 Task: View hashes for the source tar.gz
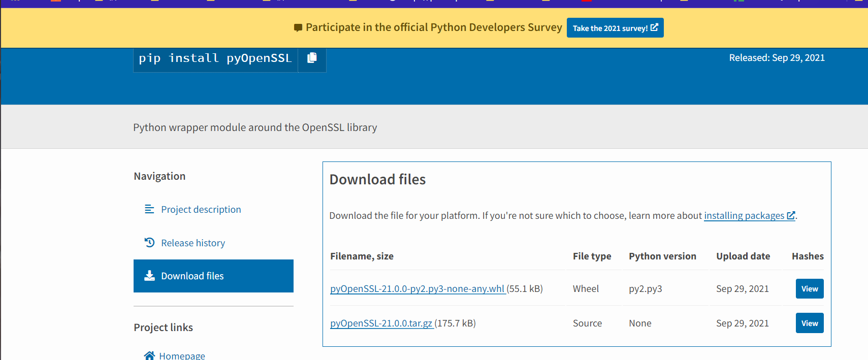(x=810, y=323)
